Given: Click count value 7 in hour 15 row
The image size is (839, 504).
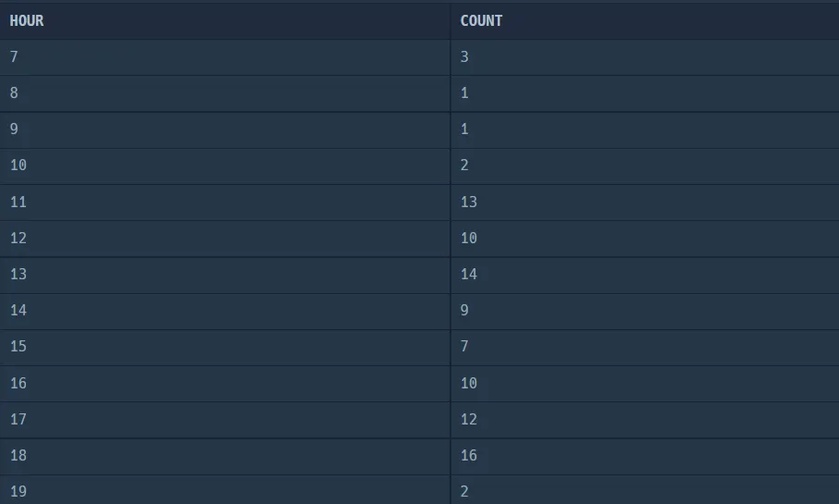Looking at the screenshot, I should click(464, 347).
